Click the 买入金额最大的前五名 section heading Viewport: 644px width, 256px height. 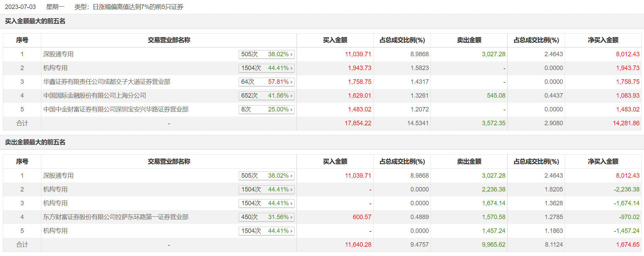click(x=35, y=21)
